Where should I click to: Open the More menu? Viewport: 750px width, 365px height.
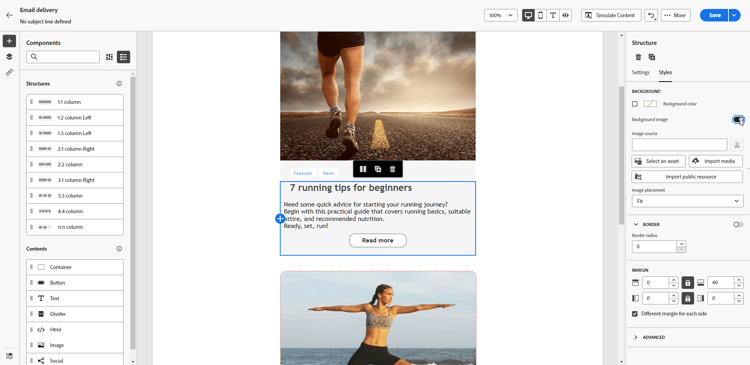[675, 15]
